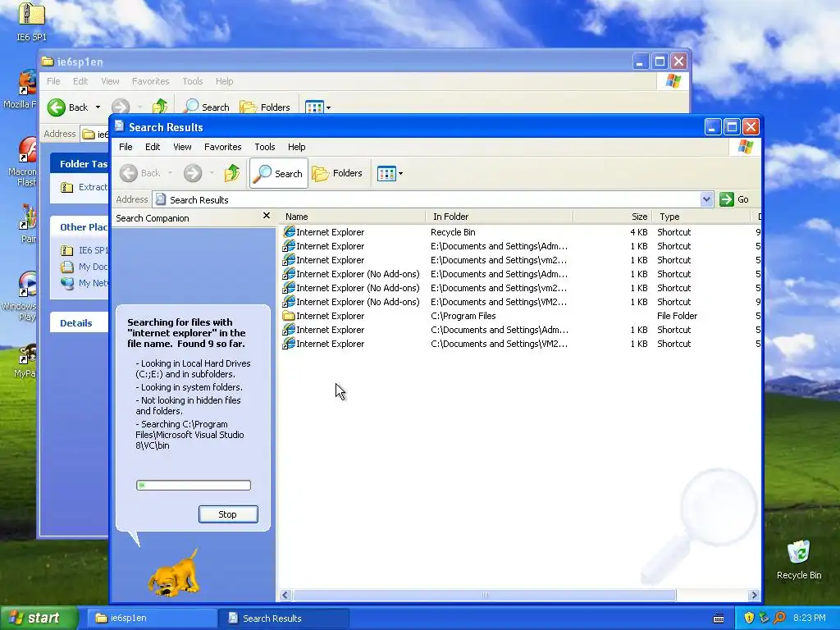Click the In Folder cell reading Recycle Bin
Image resolution: width=840 pixels, height=630 pixels.
point(453,232)
